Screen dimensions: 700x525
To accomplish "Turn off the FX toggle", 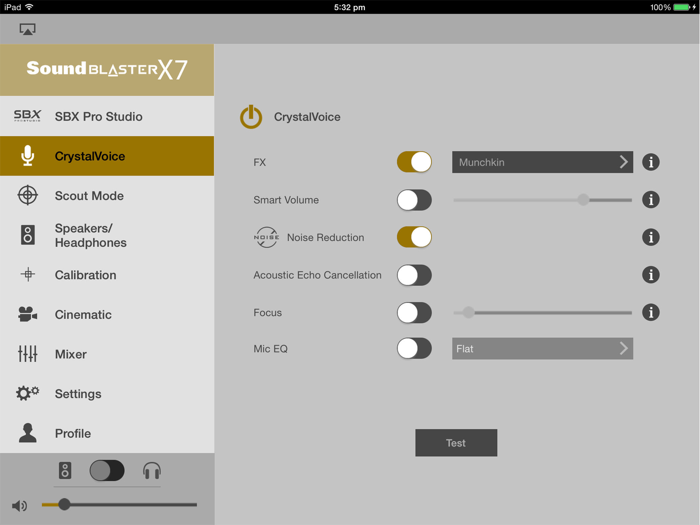I will [414, 162].
